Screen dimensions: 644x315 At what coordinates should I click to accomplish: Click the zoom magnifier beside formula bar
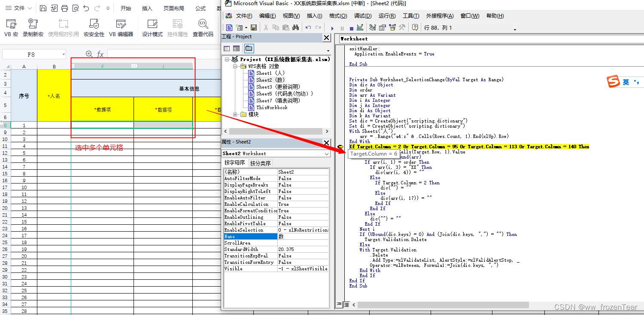(89, 54)
